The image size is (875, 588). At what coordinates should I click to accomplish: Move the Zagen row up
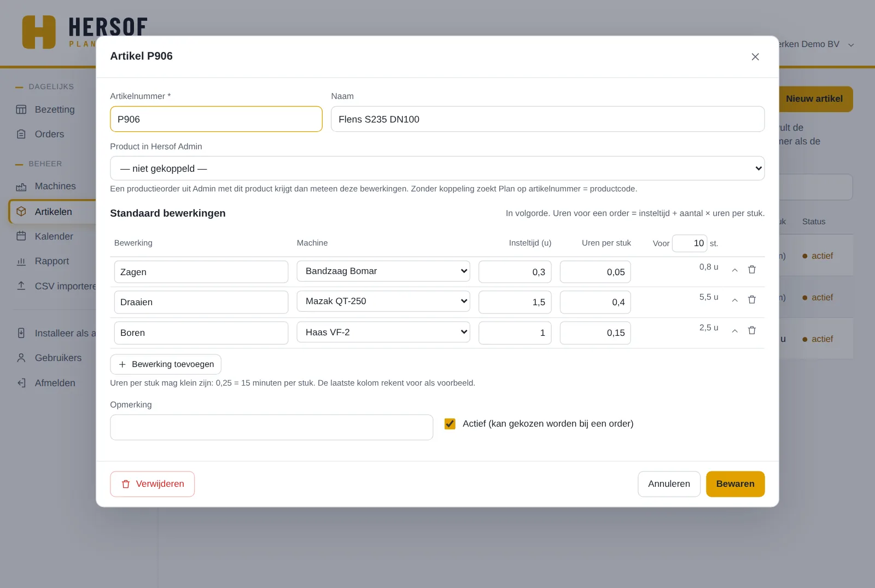(735, 270)
